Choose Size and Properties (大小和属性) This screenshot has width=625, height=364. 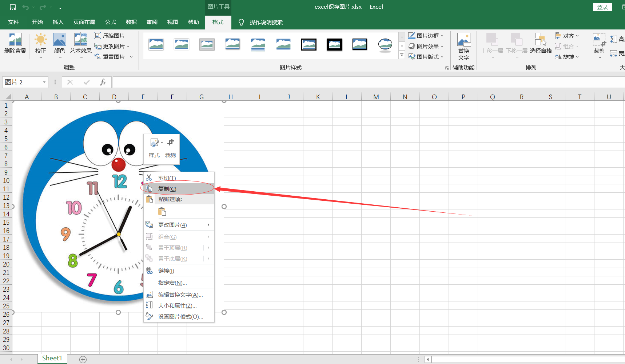coord(179,305)
